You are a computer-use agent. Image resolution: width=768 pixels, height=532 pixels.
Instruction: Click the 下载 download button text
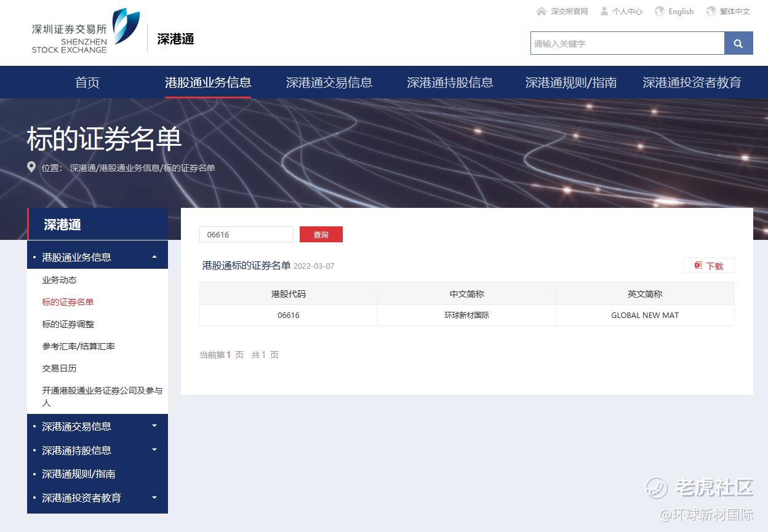tap(715, 266)
